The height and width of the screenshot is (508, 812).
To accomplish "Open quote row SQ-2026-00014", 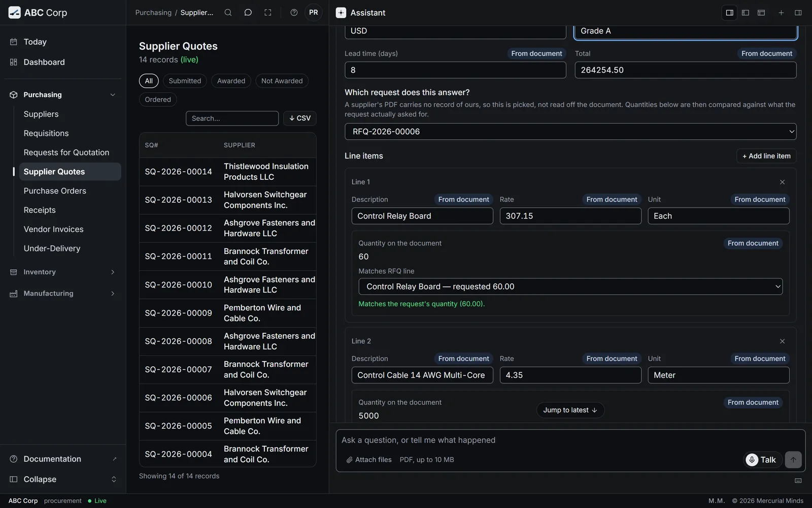I will point(227,172).
